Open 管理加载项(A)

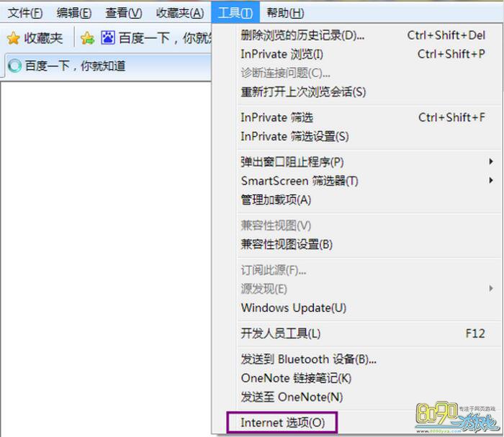point(276,199)
